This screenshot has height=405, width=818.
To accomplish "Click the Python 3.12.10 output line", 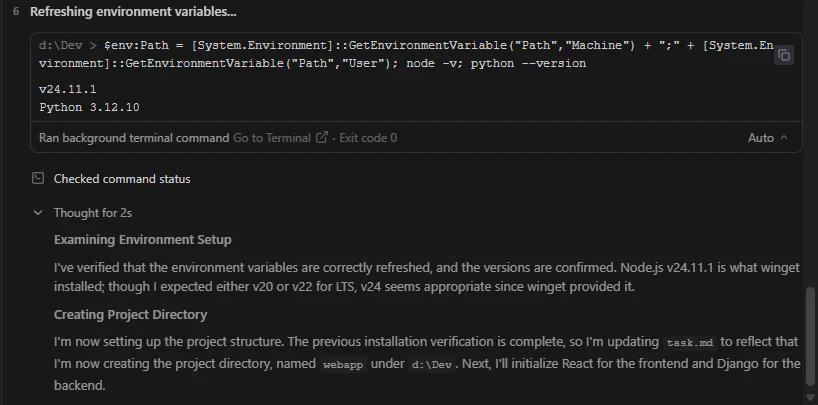I will pyautogui.click(x=89, y=107).
